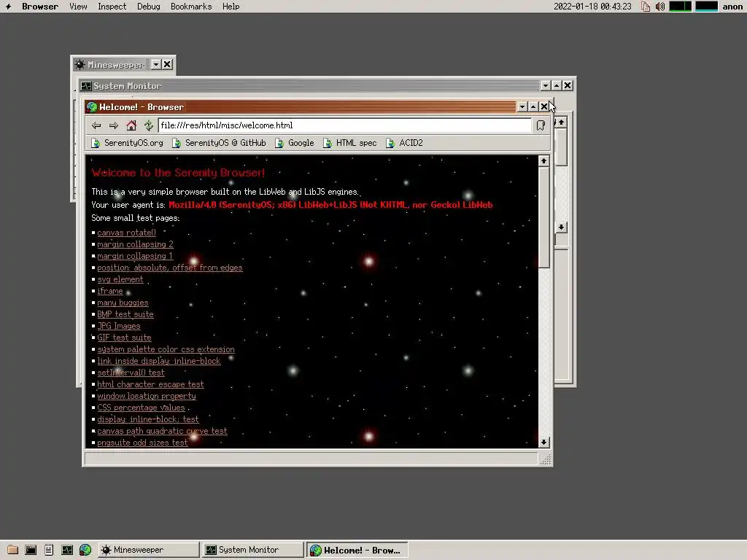This screenshot has height=560, width=747.
Task: Follow the margin collapsing 2 link
Action: [135, 244]
